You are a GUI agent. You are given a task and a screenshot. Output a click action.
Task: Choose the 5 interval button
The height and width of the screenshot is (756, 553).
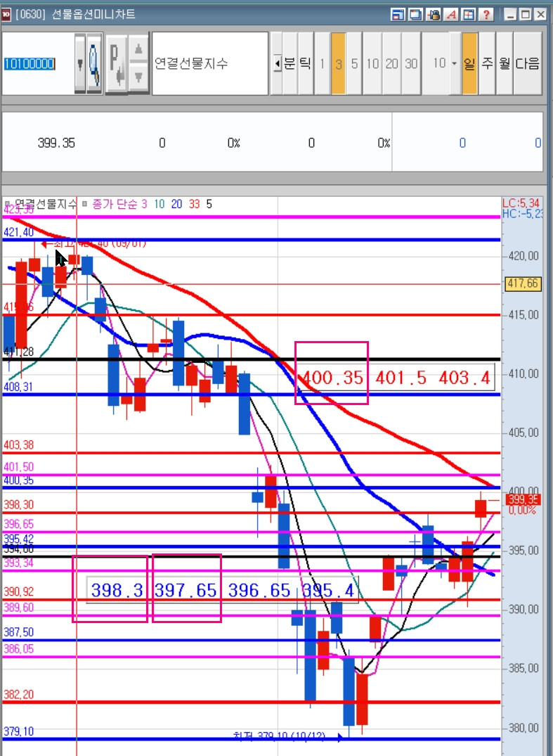coord(354,63)
